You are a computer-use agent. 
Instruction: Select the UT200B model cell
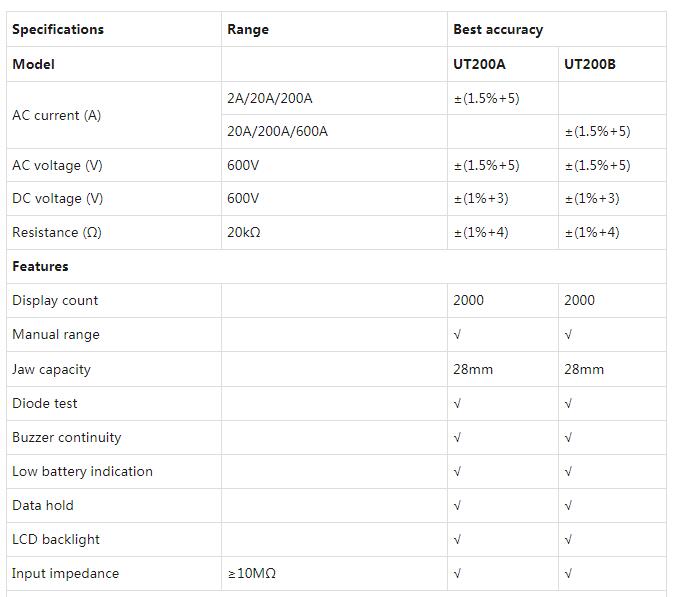point(590,64)
